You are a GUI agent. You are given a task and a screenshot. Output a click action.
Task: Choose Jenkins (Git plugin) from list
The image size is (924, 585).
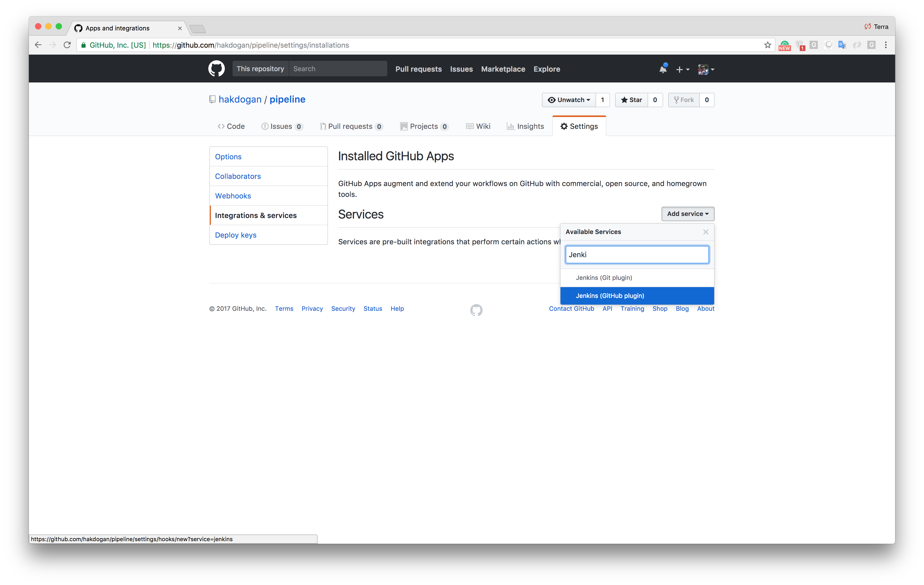tap(604, 277)
